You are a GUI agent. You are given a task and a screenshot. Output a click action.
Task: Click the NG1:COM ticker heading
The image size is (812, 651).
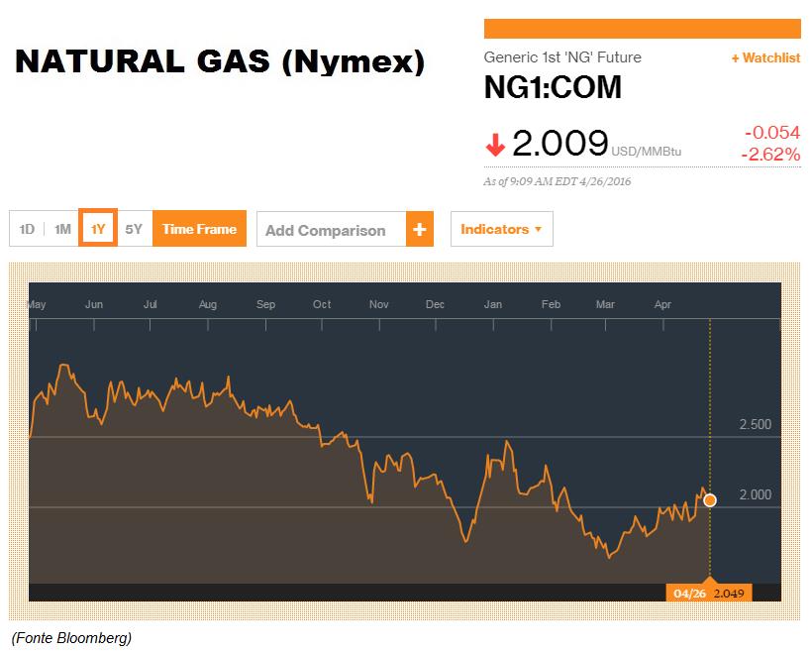point(553,87)
